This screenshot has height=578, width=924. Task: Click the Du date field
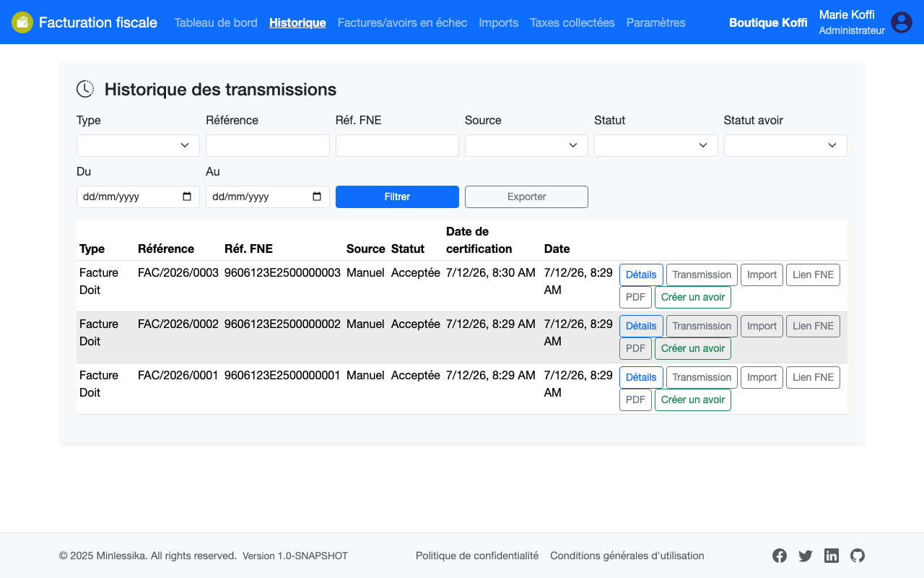coord(138,197)
